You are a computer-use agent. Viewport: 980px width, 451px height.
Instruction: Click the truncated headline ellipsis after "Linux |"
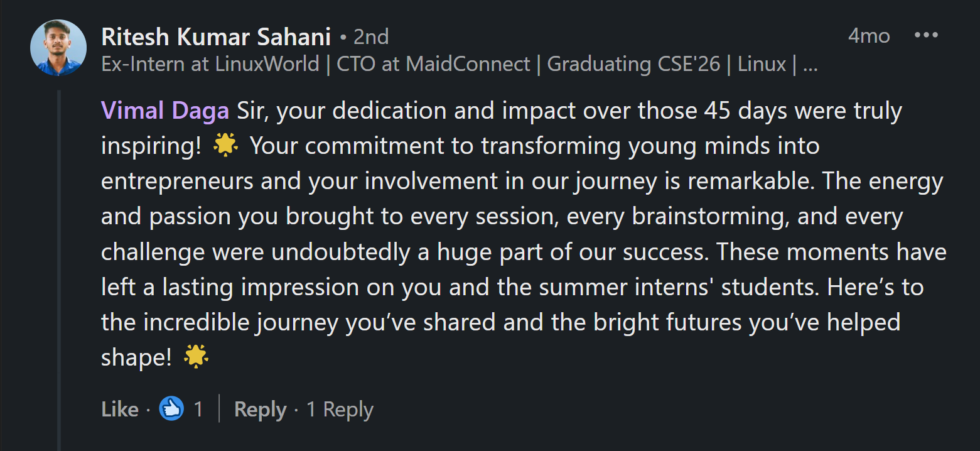click(810, 64)
